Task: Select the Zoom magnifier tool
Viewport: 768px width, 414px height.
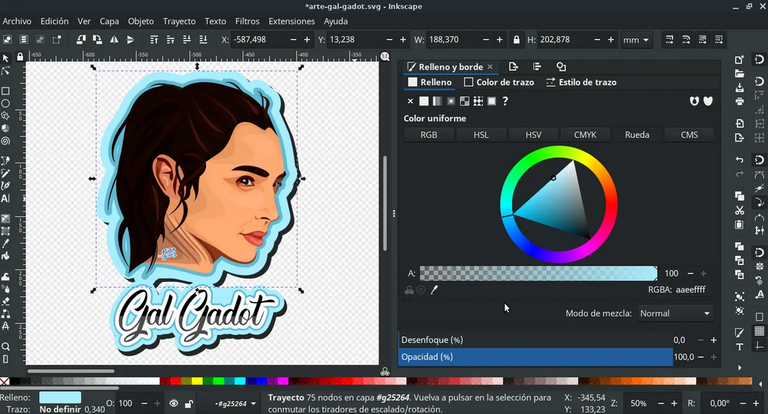Action: point(5,346)
